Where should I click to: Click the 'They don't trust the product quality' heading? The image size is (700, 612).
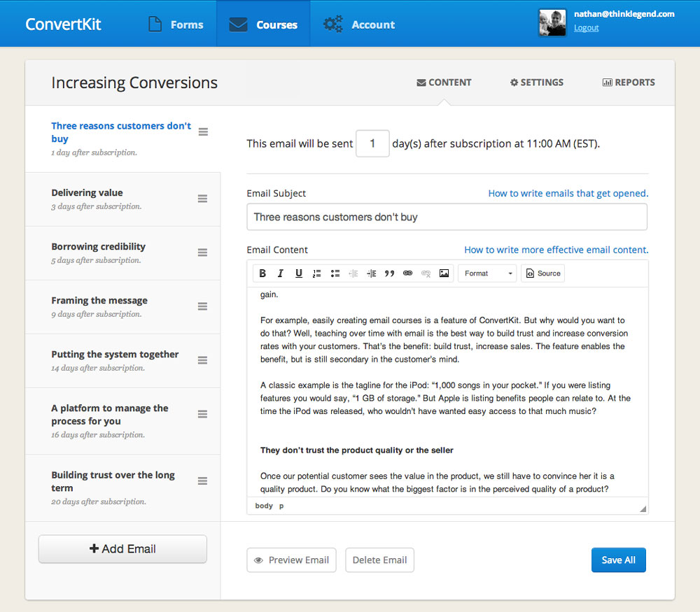357,450
